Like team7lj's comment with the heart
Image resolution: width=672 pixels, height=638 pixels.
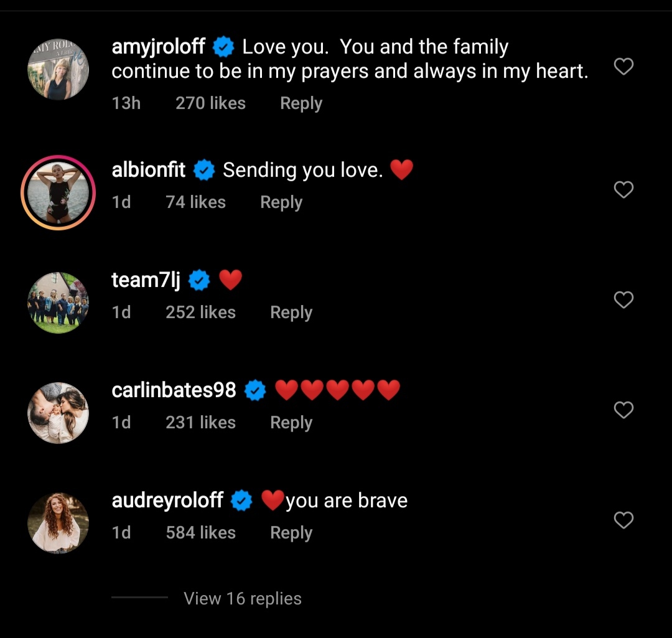tap(623, 300)
